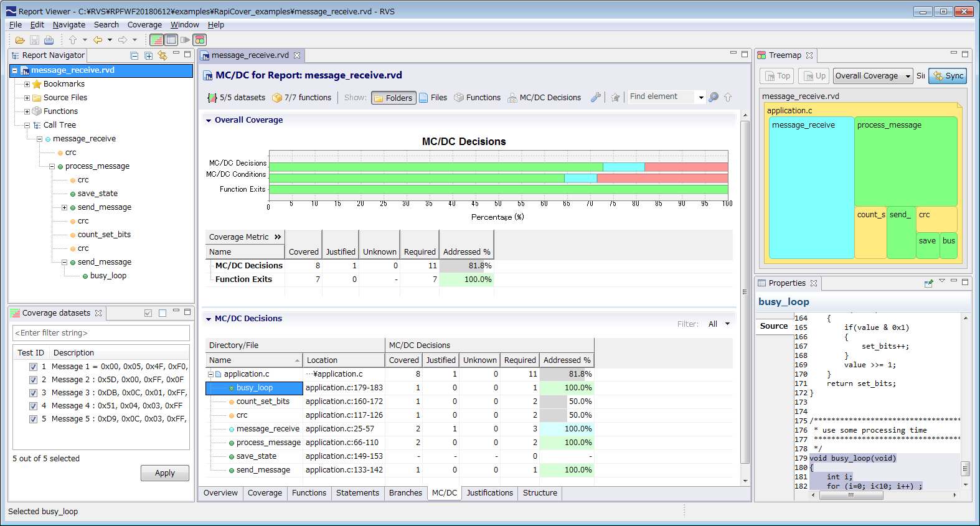The width and height of the screenshot is (980, 526).
Task: Select message_receive cyan block in treemap
Action: click(811, 187)
